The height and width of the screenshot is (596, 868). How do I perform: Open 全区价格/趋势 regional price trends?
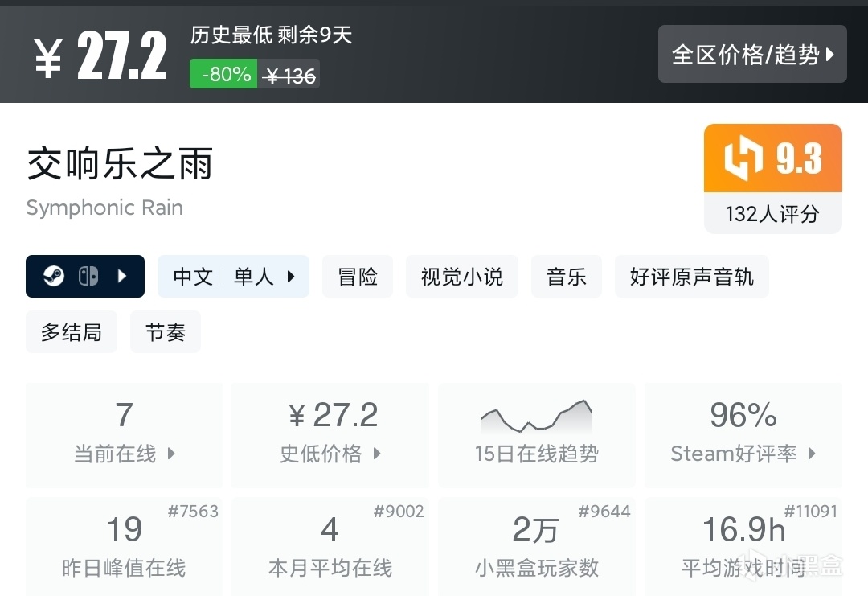click(752, 55)
